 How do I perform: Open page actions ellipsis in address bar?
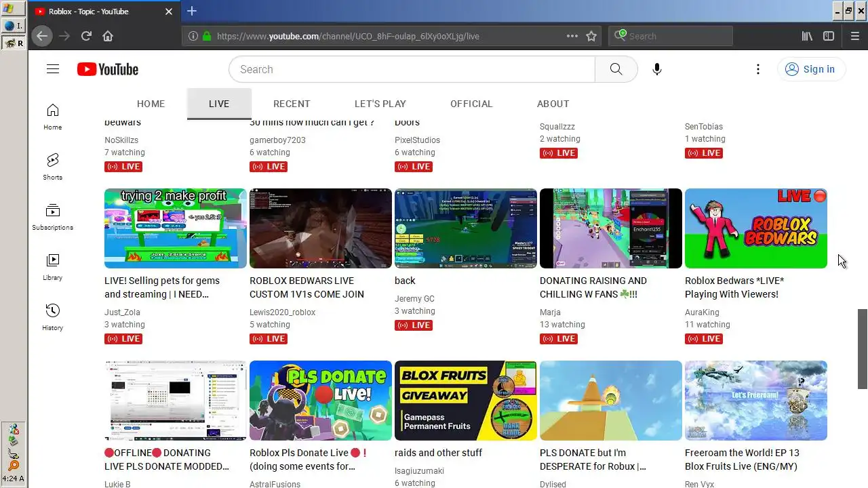click(x=572, y=36)
